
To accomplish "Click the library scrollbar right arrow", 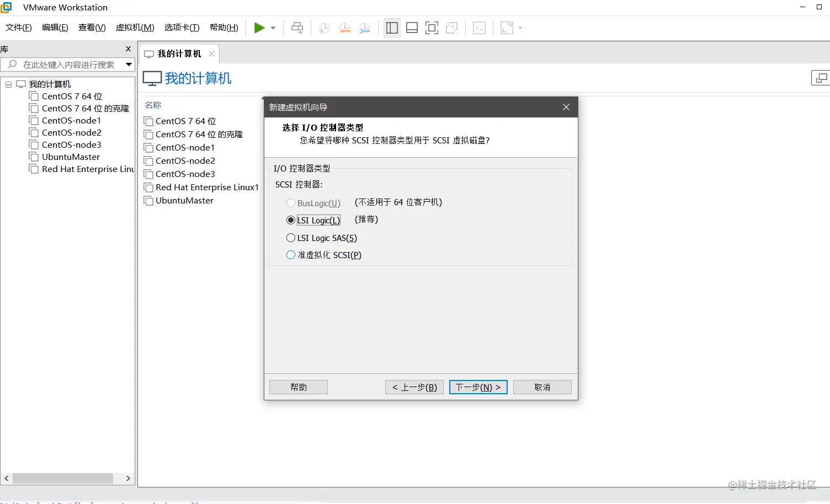I will 128,479.
